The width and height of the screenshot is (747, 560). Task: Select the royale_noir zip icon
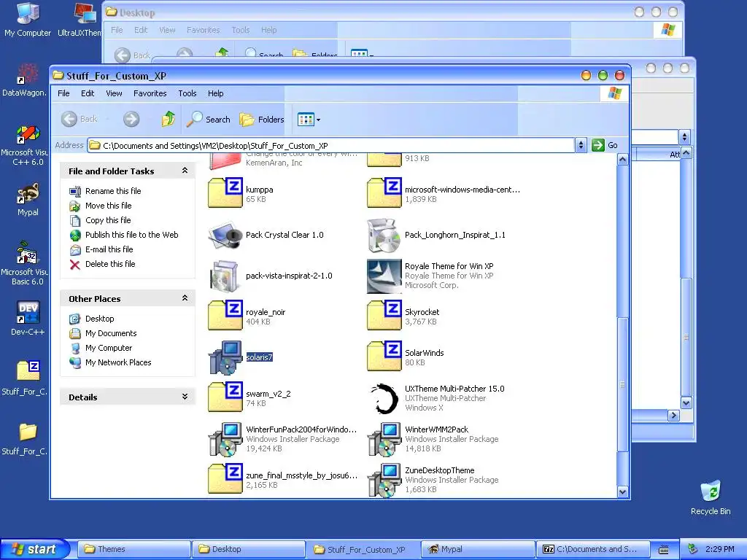(x=225, y=315)
